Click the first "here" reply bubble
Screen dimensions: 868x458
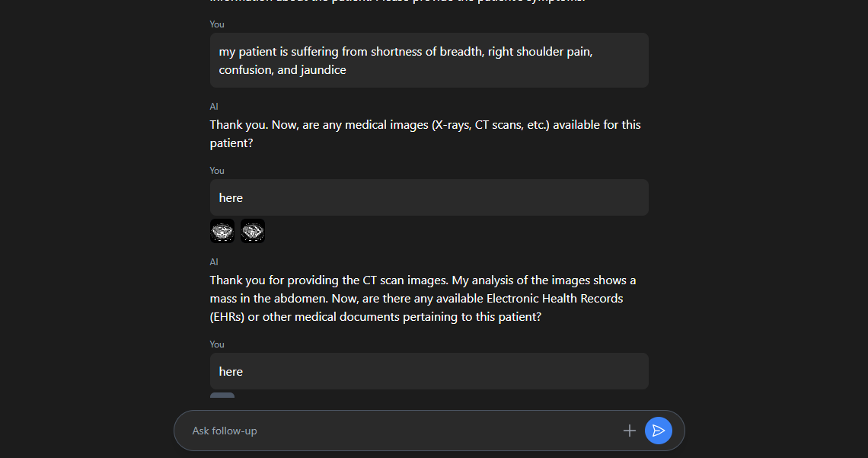tap(429, 197)
